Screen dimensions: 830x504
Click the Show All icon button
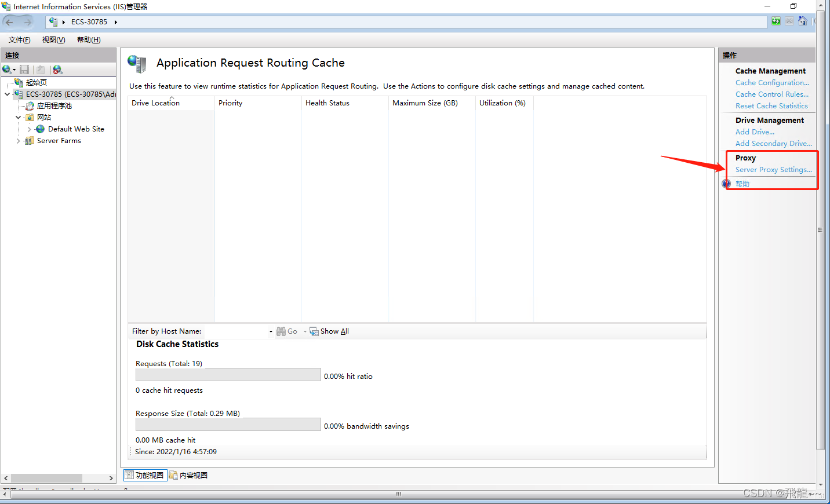tap(329, 331)
